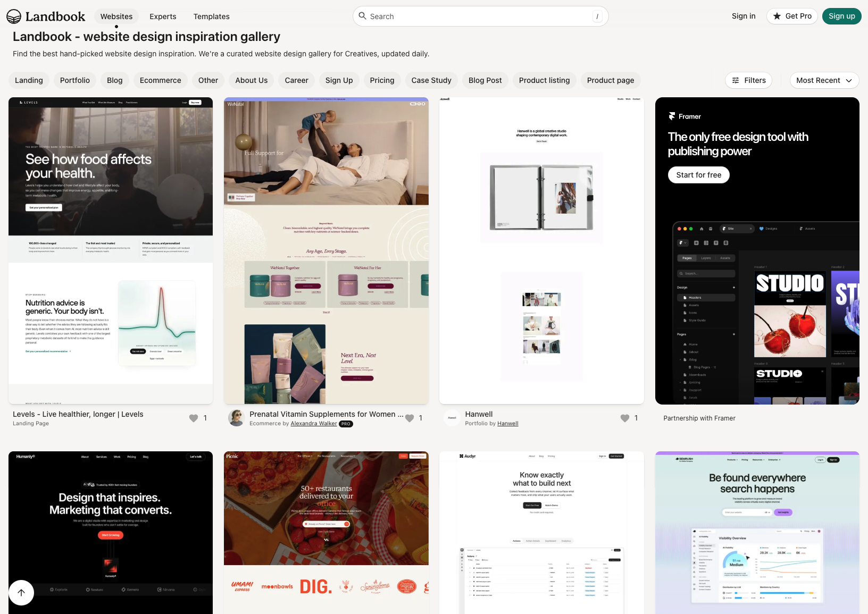Click the Landbook globe logo icon
The width and height of the screenshot is (868, 614).
(x=14, y=16)
